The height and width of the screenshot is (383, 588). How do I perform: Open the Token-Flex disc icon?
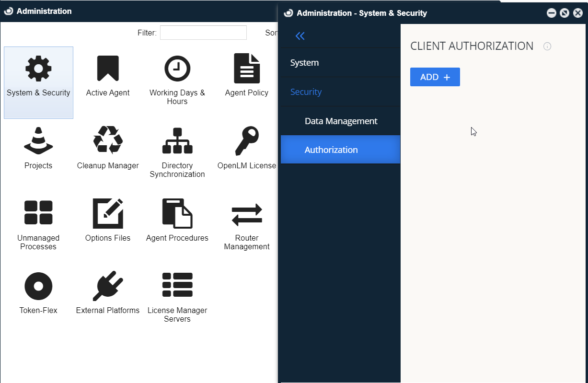(x=38, y=286)
